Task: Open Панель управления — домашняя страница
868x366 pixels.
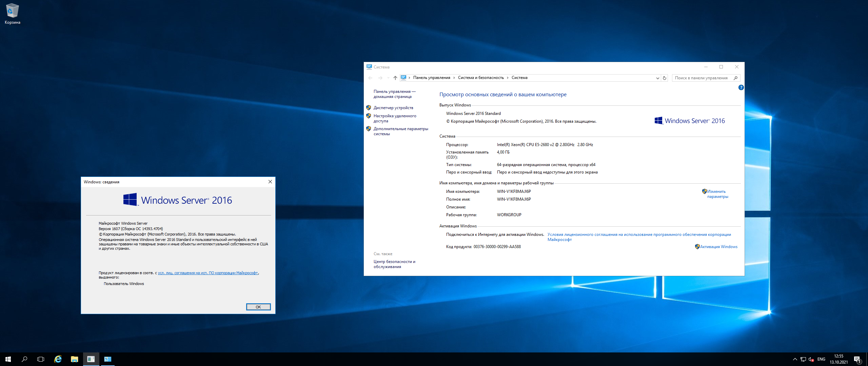Action: click(x=394, y=94)
